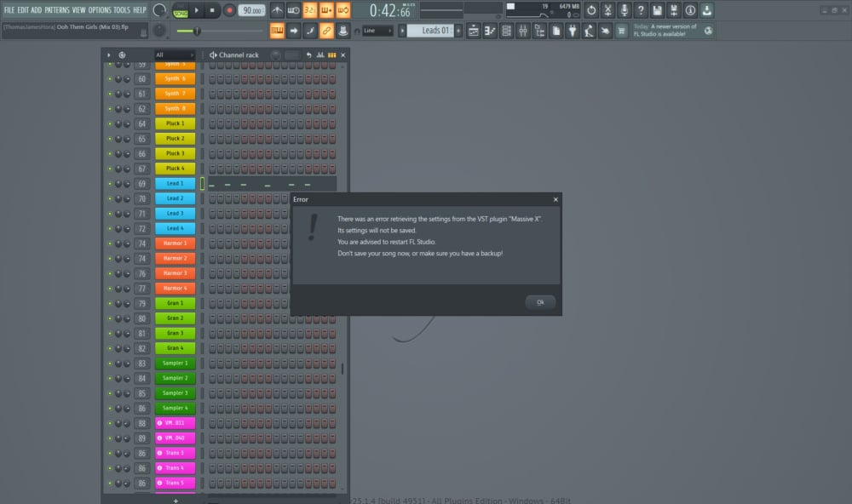The image size is (852, 504).
Task: Mute the Pluck 3 channel green LED
Action: point(110,154)
